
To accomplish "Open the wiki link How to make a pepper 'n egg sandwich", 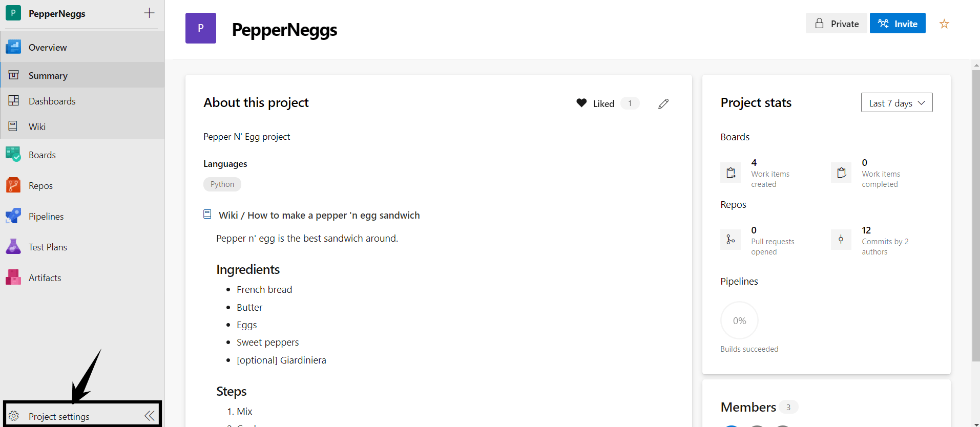I will pos(319,216).
